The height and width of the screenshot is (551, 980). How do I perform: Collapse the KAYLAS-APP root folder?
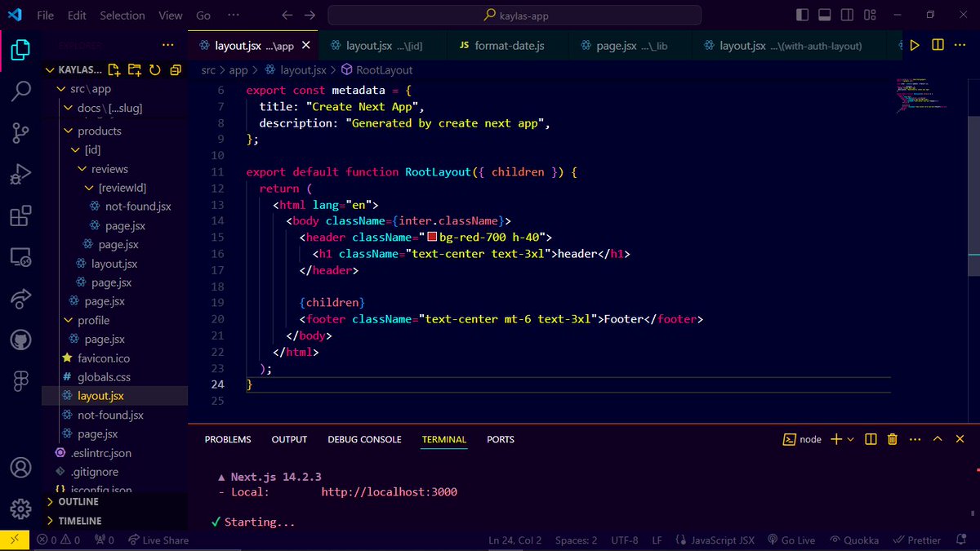50,70
